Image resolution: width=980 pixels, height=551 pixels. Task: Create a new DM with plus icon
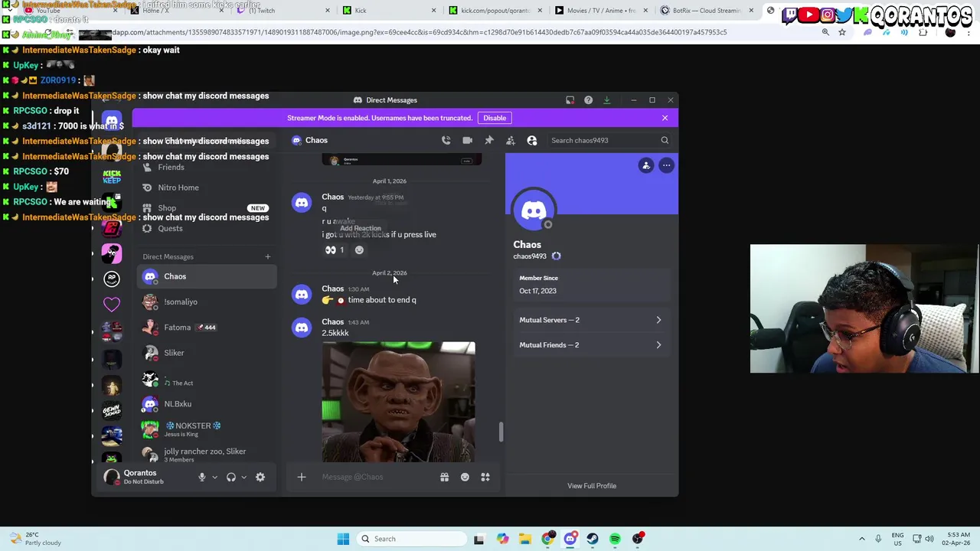[x=267, y=256]
